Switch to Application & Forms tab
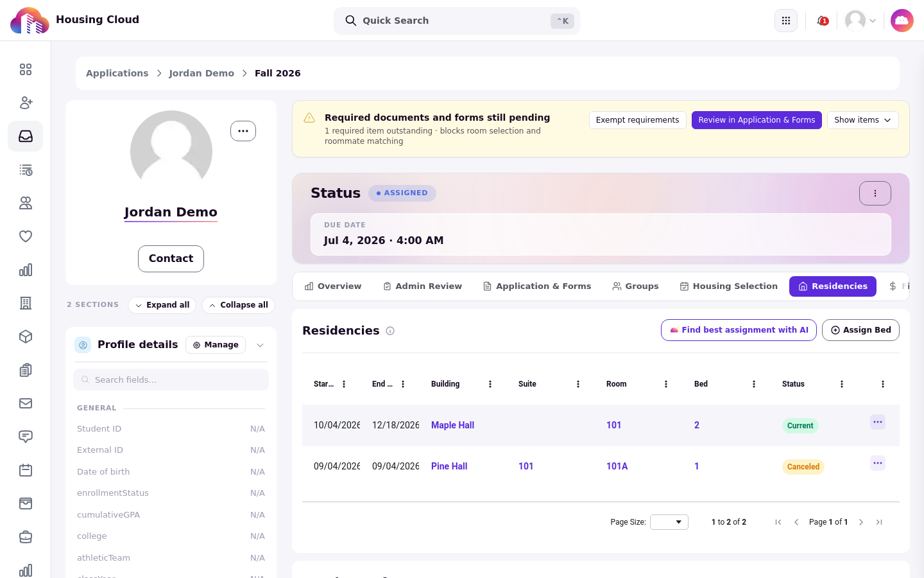The image size is (924, 578). (537, 286)
